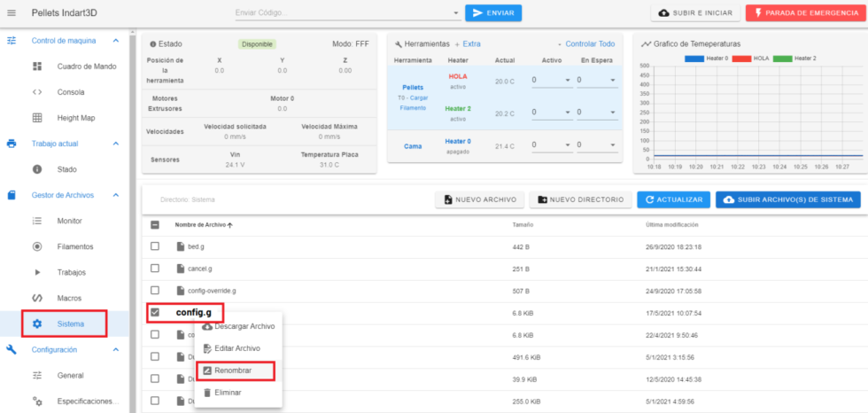Click the Filamentos spool icon
The image size is (868, 413).
37,246
